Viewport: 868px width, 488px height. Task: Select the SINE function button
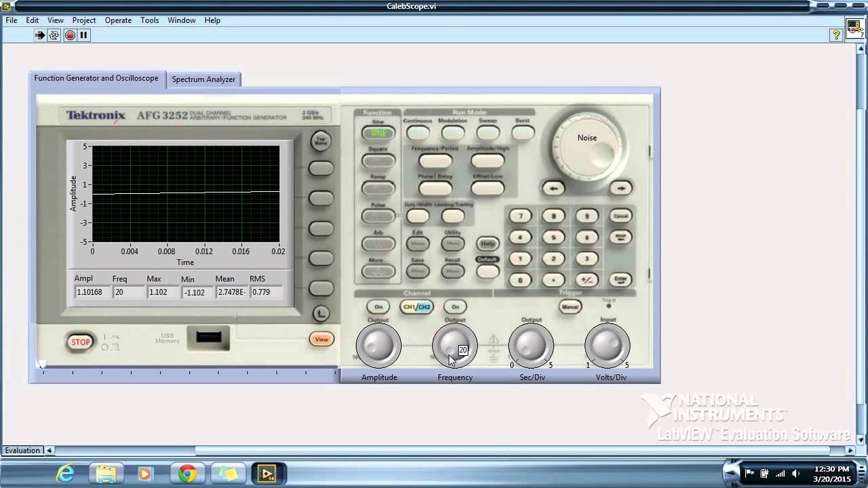tap(378, 133)
